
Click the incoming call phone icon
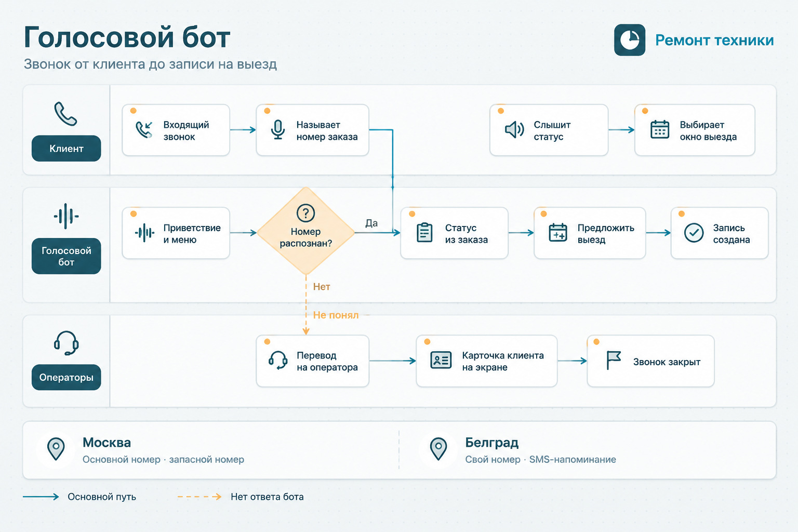click(144, 130)
